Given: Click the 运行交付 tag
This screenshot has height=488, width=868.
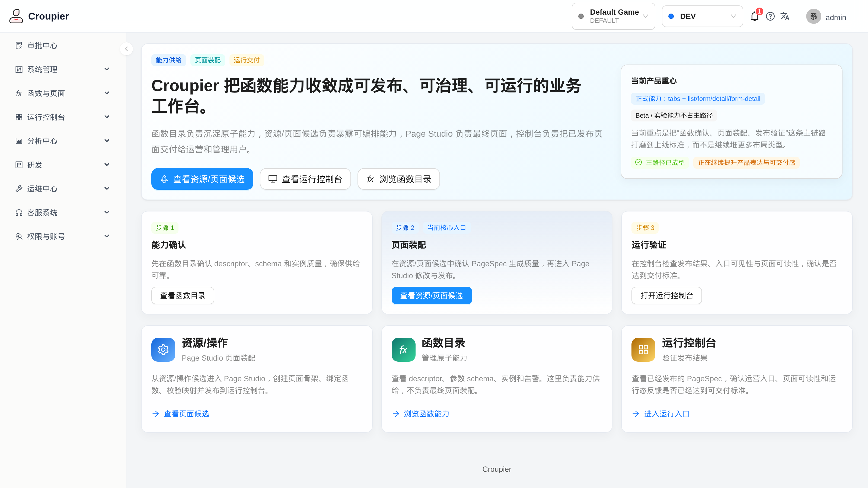Looking at the screenshot, I should [x=247, y=60].
